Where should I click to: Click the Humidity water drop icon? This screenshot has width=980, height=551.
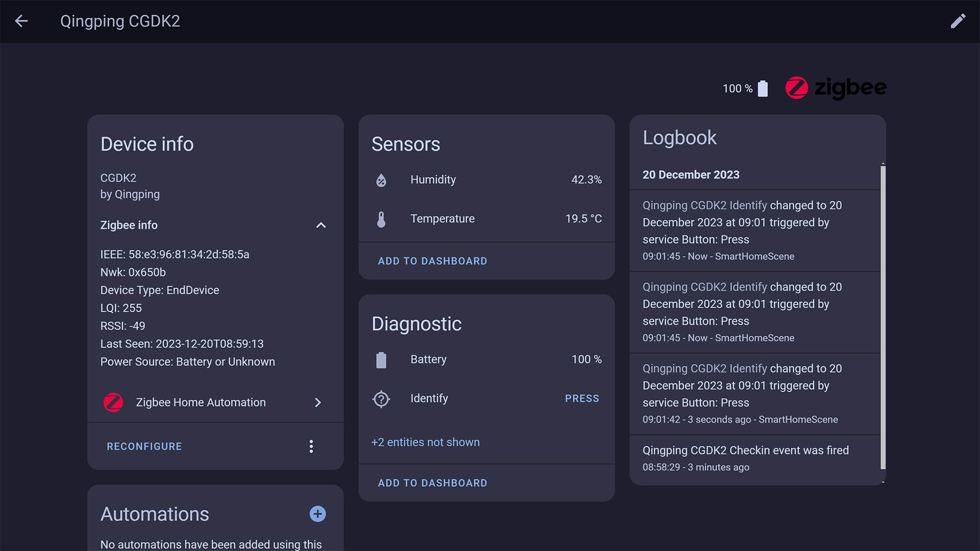click(381, 180)
